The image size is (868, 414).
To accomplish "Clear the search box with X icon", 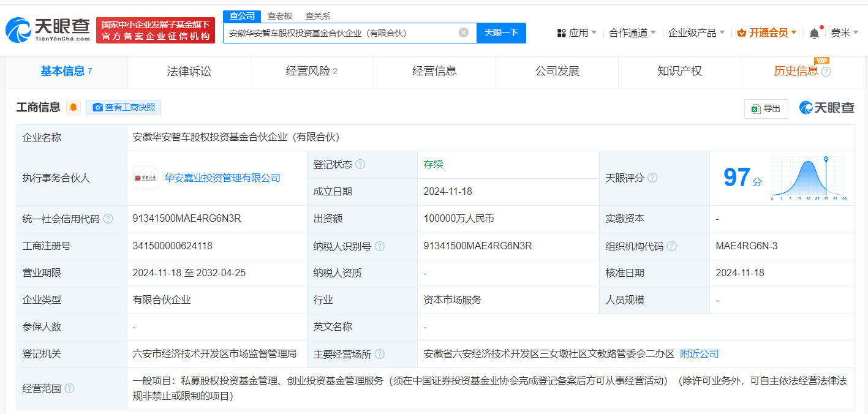I will 464,32.
